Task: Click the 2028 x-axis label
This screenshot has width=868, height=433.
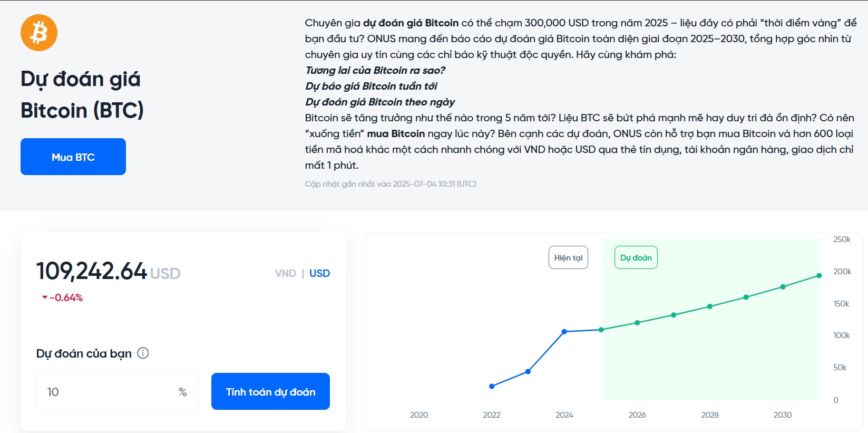Action: click(x=710, y=415)
